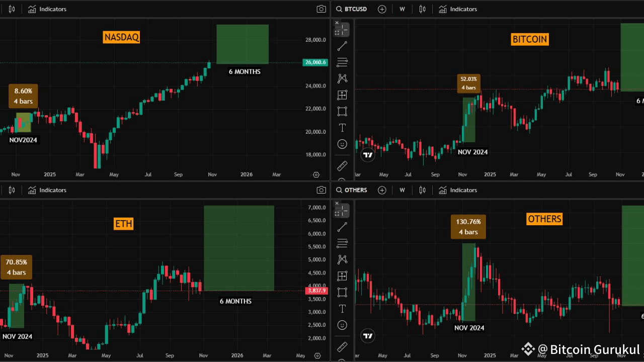Change the W interval on BTCUSD chart

tap(402, 9)
